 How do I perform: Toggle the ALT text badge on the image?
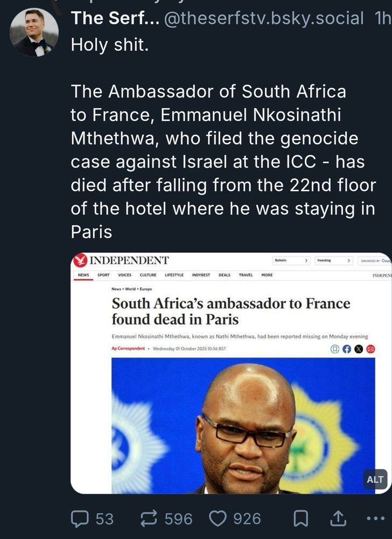[374, 479]
